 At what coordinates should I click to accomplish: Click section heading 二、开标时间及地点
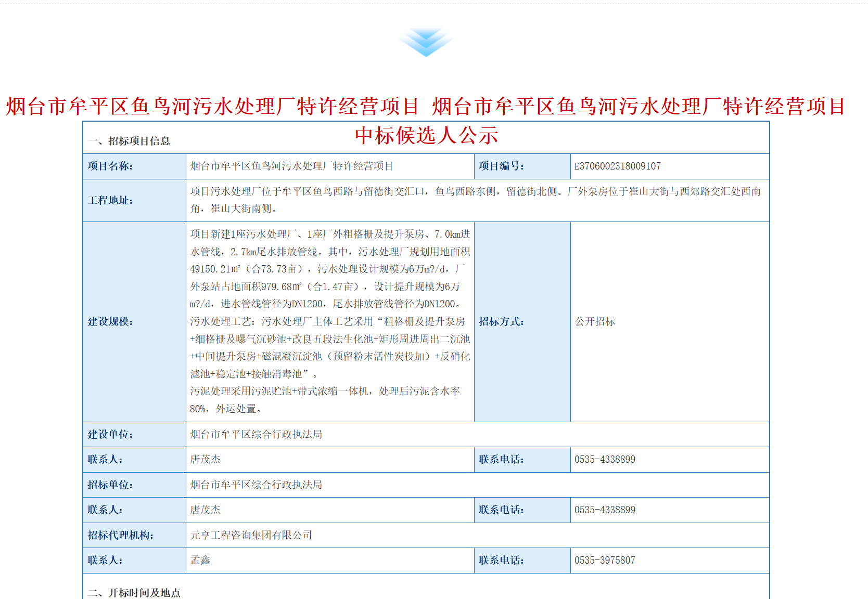coord(134,593)
